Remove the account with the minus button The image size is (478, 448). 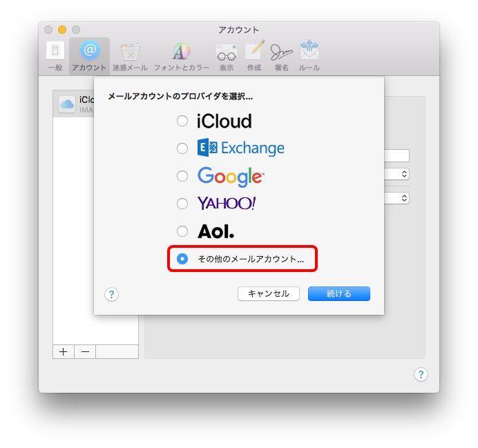(86, 352)
